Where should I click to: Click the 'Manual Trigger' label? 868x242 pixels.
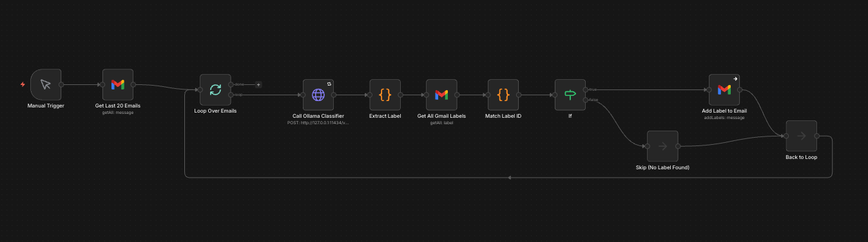46,106
